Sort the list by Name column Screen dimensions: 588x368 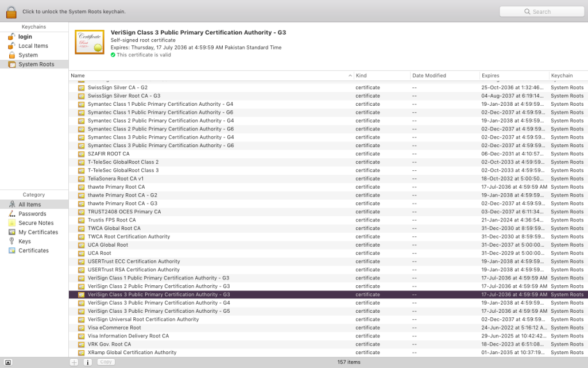coord(211,75)
